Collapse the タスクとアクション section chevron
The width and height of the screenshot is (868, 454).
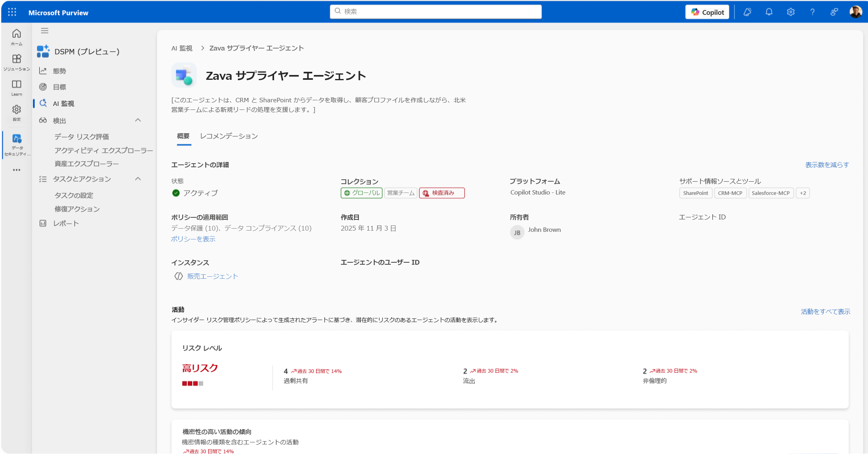point(138,179)
